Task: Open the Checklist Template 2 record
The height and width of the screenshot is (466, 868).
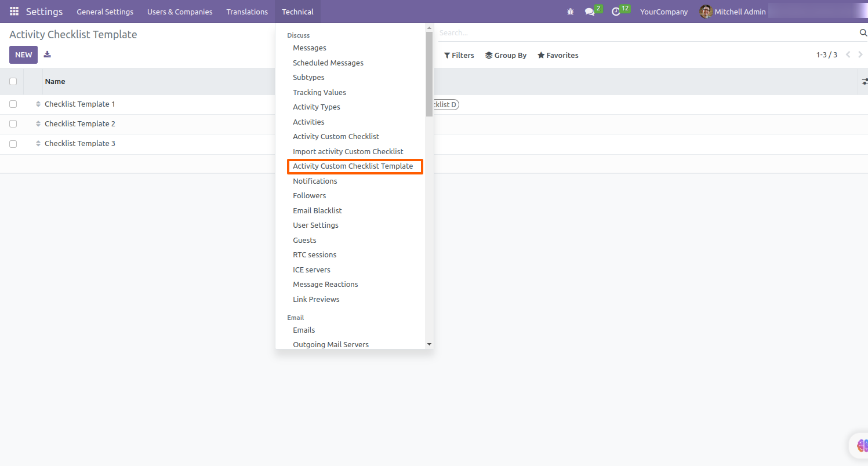Action: (x=80, y=124)
